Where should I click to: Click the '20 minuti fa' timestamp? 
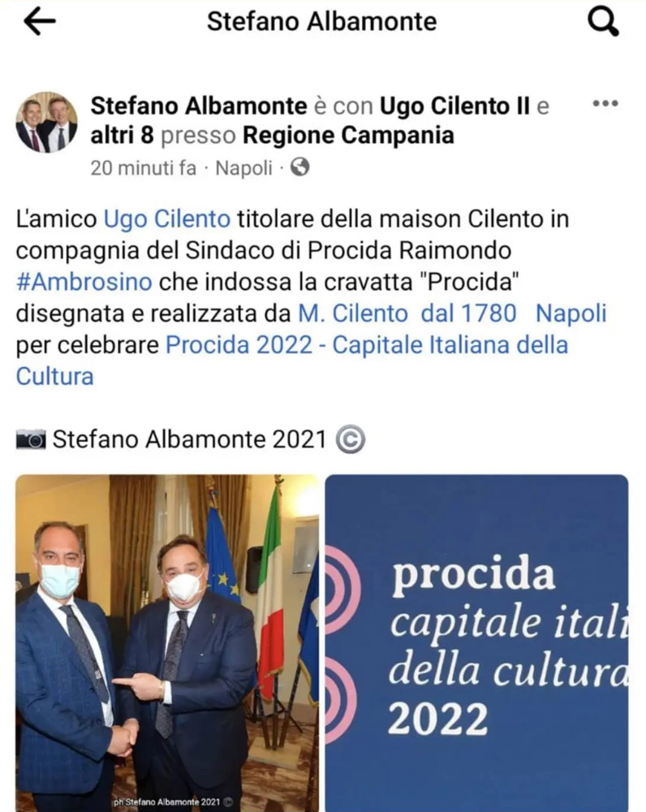[x=144, y=168]
